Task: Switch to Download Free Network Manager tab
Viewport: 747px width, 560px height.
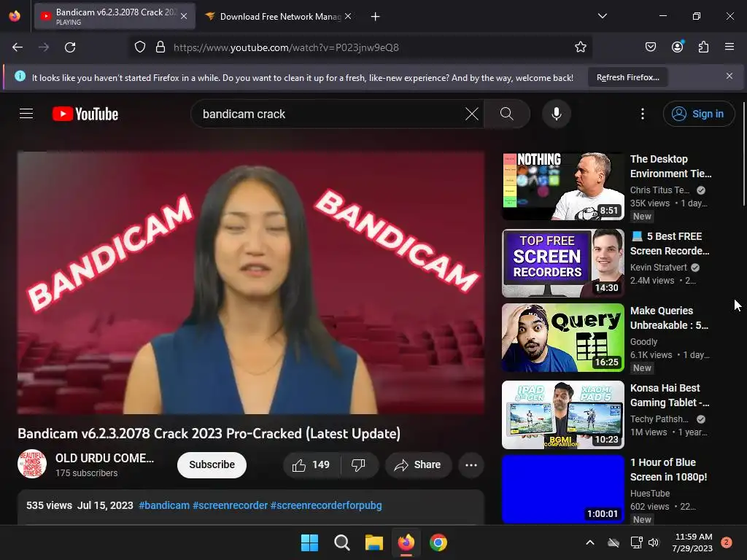Action: (279, 16)
